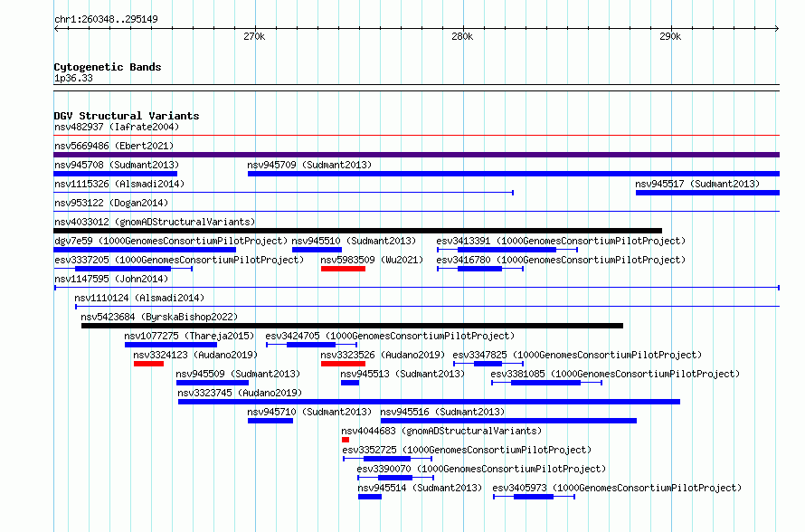Screen dimensions: 805x532
Task: Open nsv3323526 (Audano2019) variant
Action: pos(383,355)
